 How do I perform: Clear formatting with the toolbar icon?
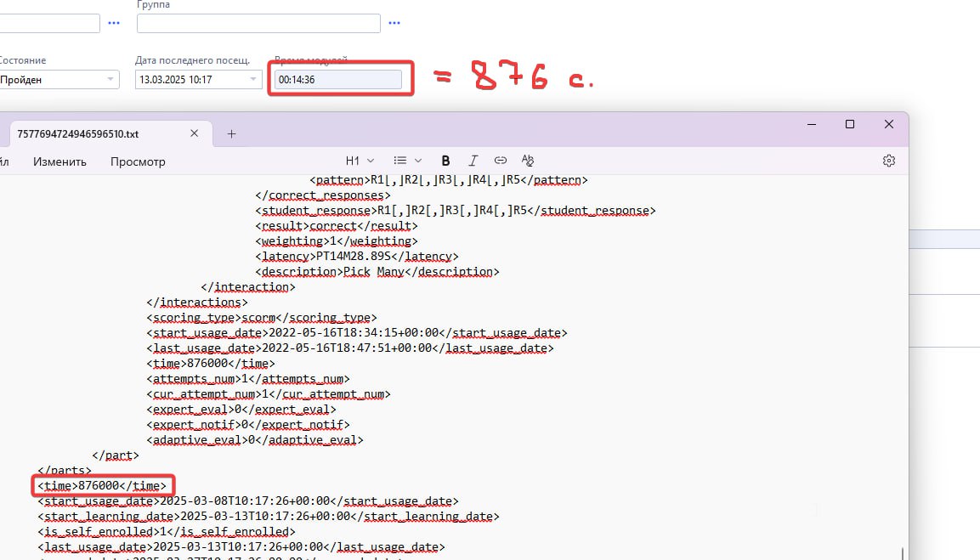[x=528, y=161]
